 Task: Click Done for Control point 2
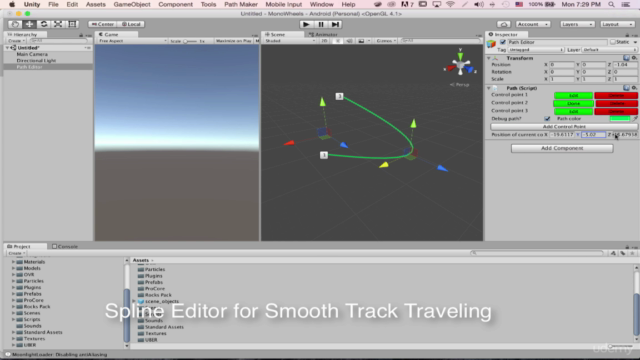pyautogui.click(x=573, y=103)
